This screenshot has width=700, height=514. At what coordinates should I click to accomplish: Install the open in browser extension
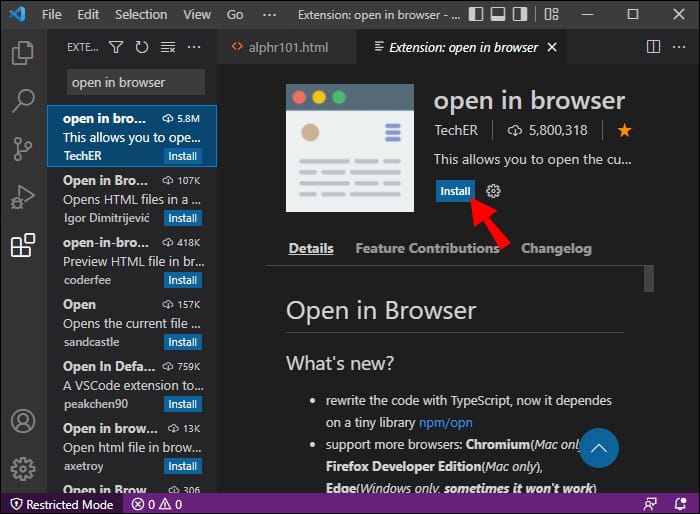(455, 191)
